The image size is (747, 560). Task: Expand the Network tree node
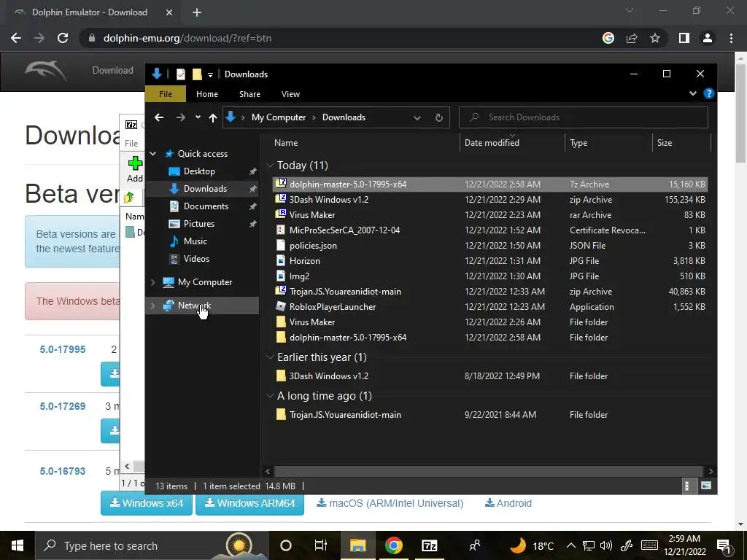click(153, 306)
